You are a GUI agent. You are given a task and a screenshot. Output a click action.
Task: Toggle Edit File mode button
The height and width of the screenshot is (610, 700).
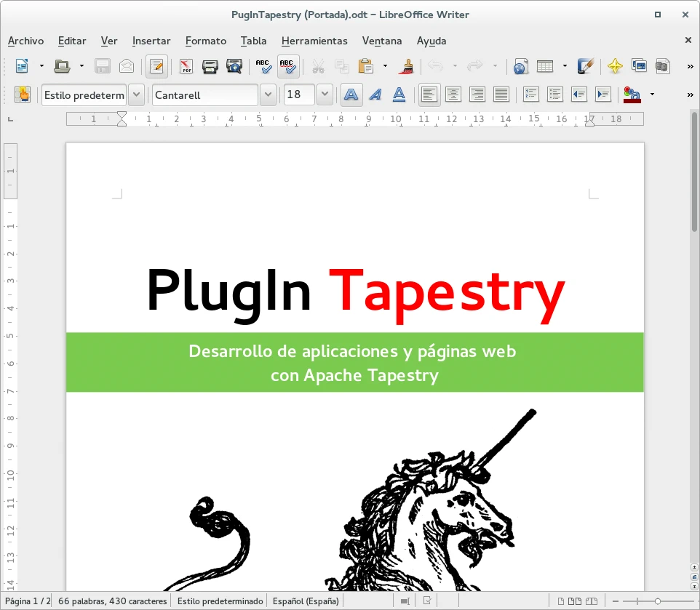[155, 66]
